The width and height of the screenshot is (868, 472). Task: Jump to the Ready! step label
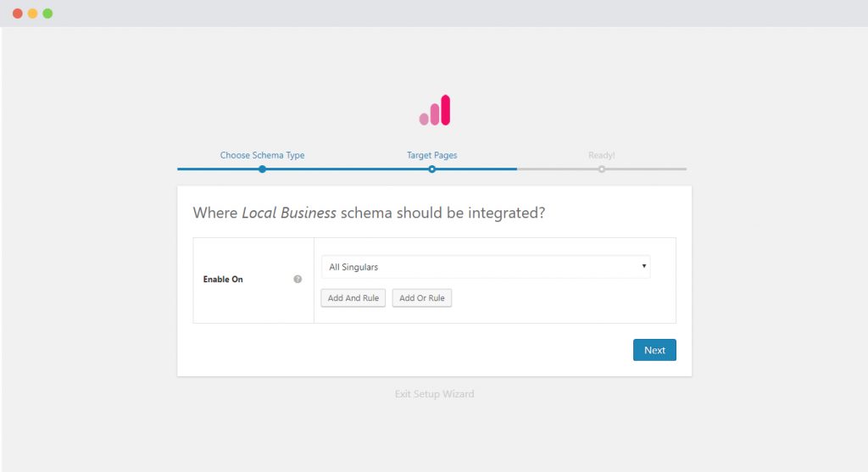[601, 155]
